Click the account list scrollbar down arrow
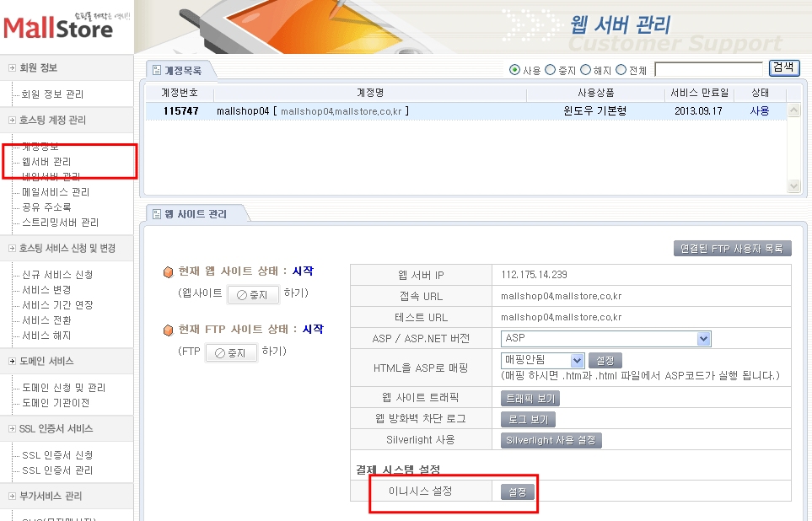This screenshot has width=812, height=521. 793,186
